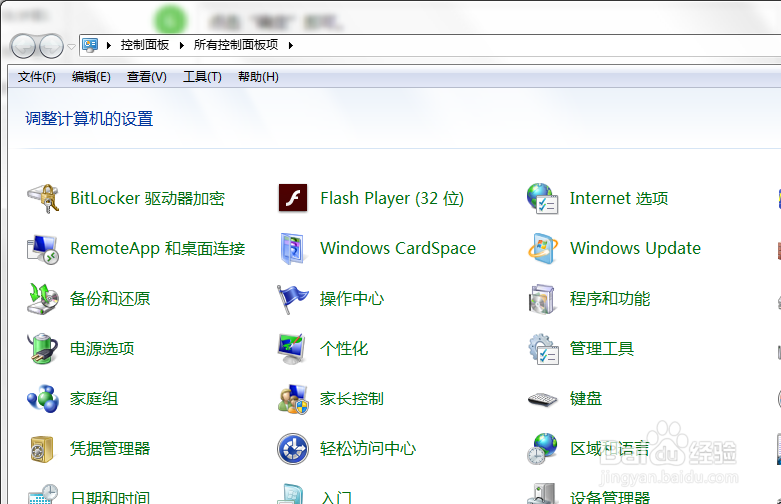Open Flash Player (32 位) link
781x504 pixels.
click(392, 198)
